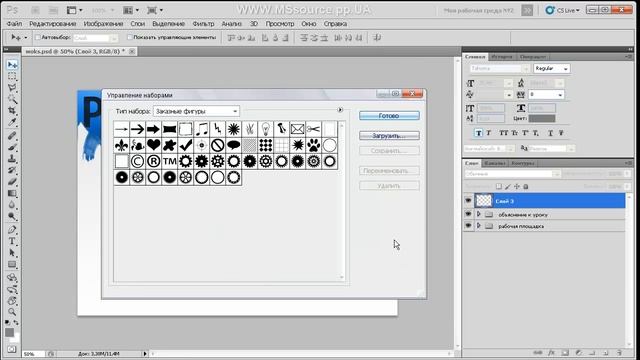Select the Healing Brush tool
Image resolution: width=640 pixels, height=360 pixels.
[12, 136]
